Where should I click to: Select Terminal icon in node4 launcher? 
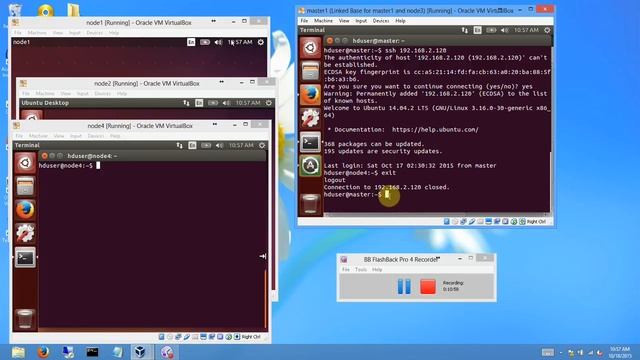[x=25, y=258]
